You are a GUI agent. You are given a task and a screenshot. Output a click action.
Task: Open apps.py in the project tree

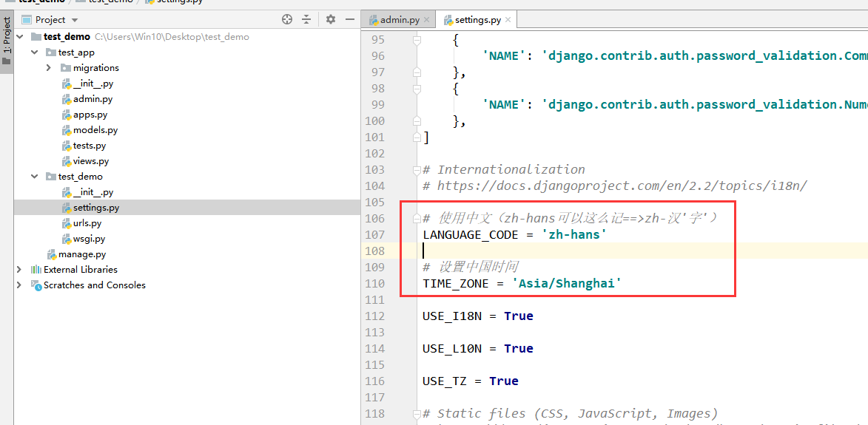pyautogui.click(x=90, y=115)
